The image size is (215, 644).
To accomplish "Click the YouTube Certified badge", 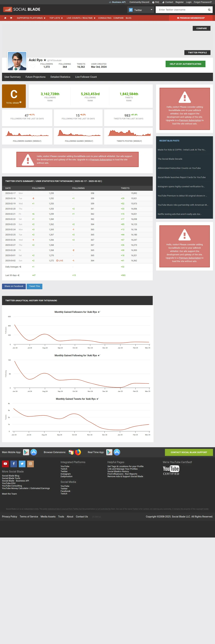I will (x=171, y=470).
